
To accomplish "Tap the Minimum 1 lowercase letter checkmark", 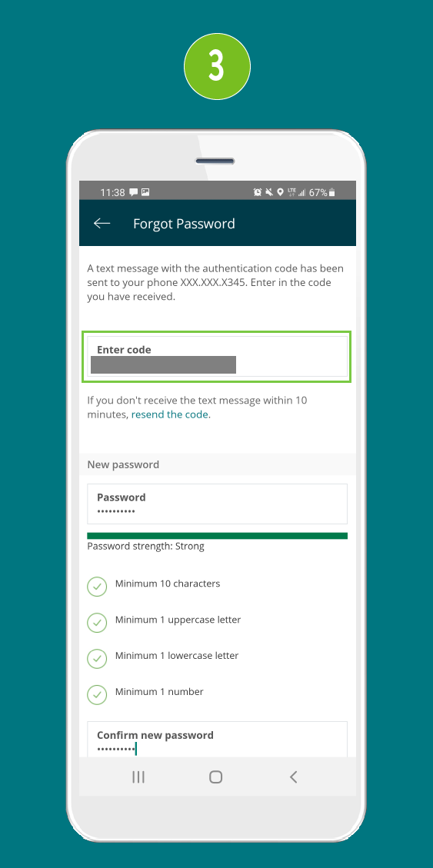I will click(97, 659).
